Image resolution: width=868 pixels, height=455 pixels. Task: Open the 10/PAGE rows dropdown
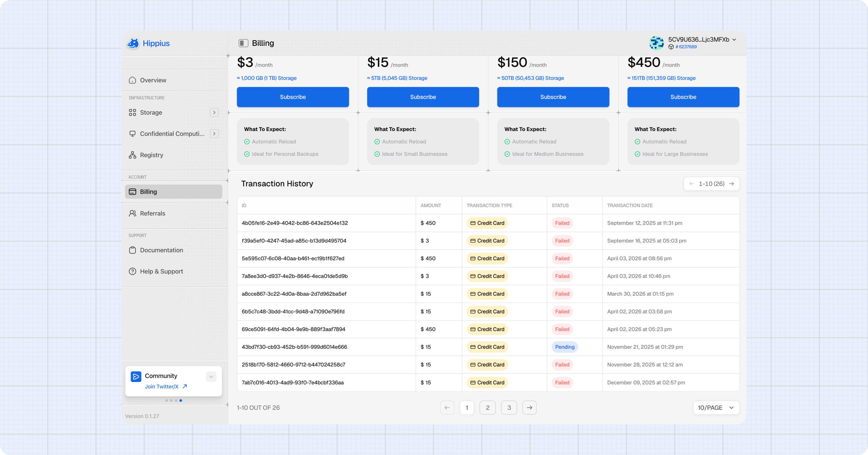coord(716,408)
